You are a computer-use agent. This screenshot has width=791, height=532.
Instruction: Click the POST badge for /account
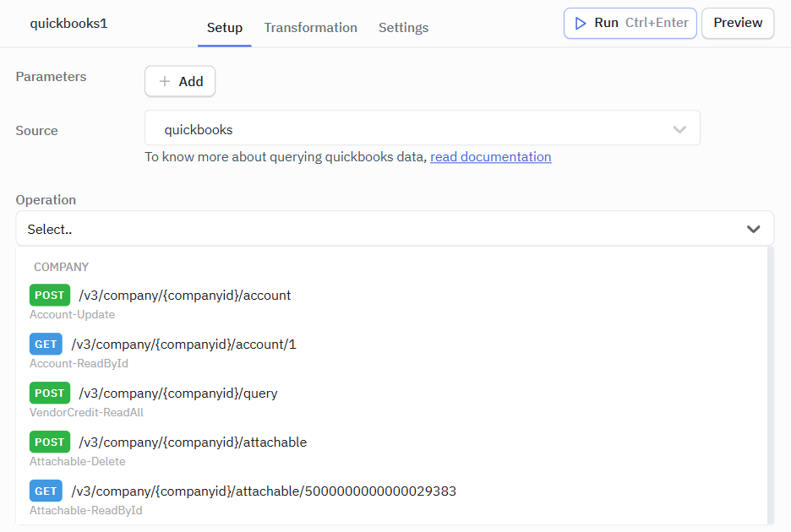pos(49,295)
